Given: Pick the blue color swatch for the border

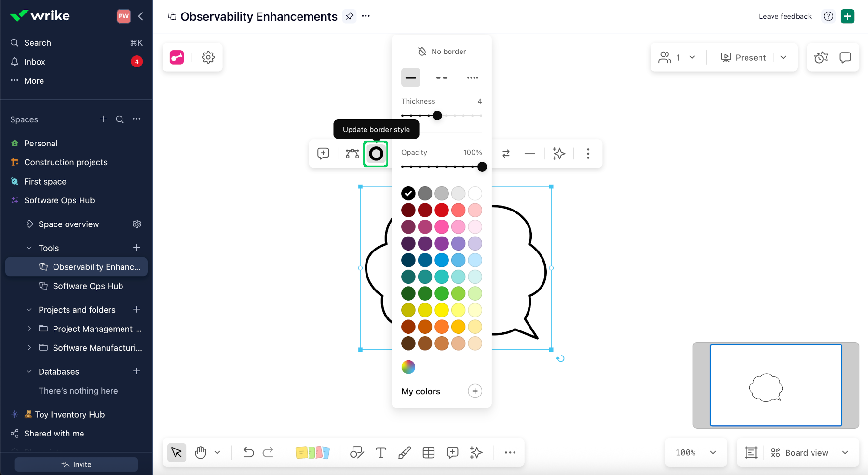Looking at the screenshot, I should click(x=441, y=260).
